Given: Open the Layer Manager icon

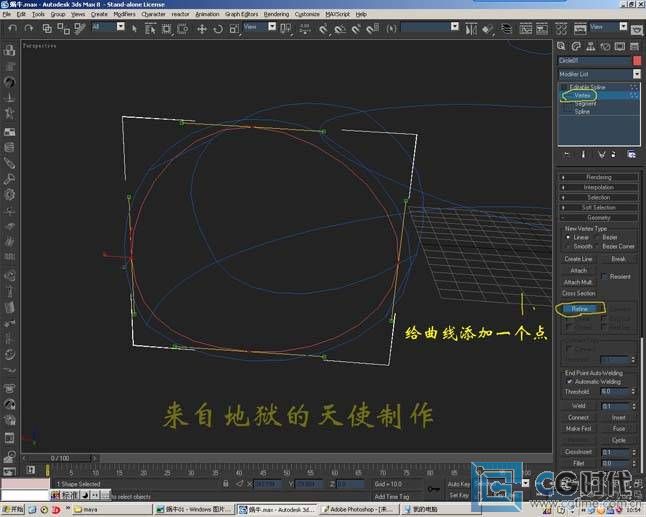Looking at the screenshot, I should tap(506, 29).
